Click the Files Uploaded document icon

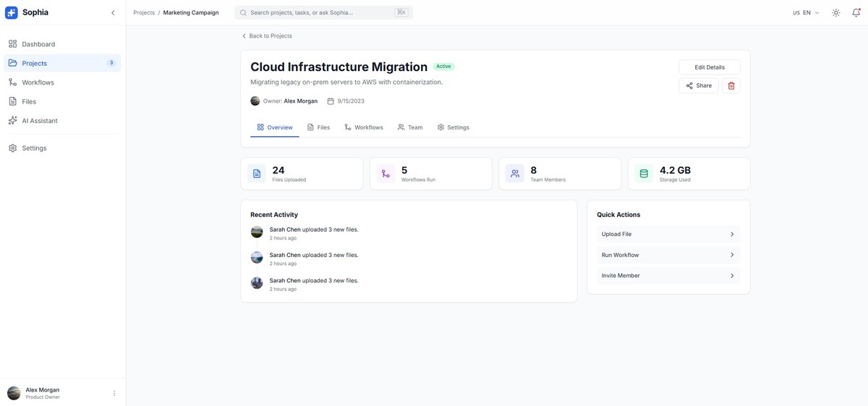pos(257,174)
